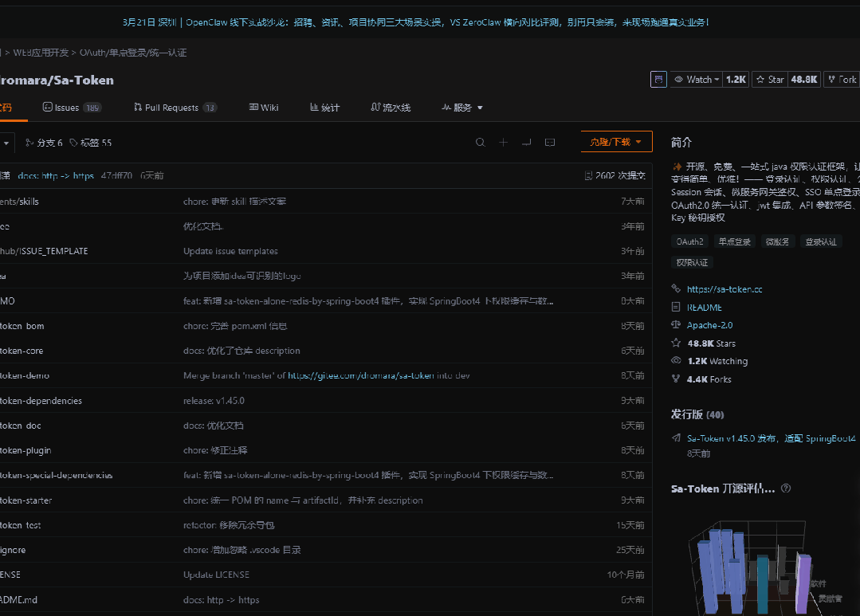This screenshot has width=860, height=616.
Task: Click the layout icon left of clone button
Action: [550, 142]
